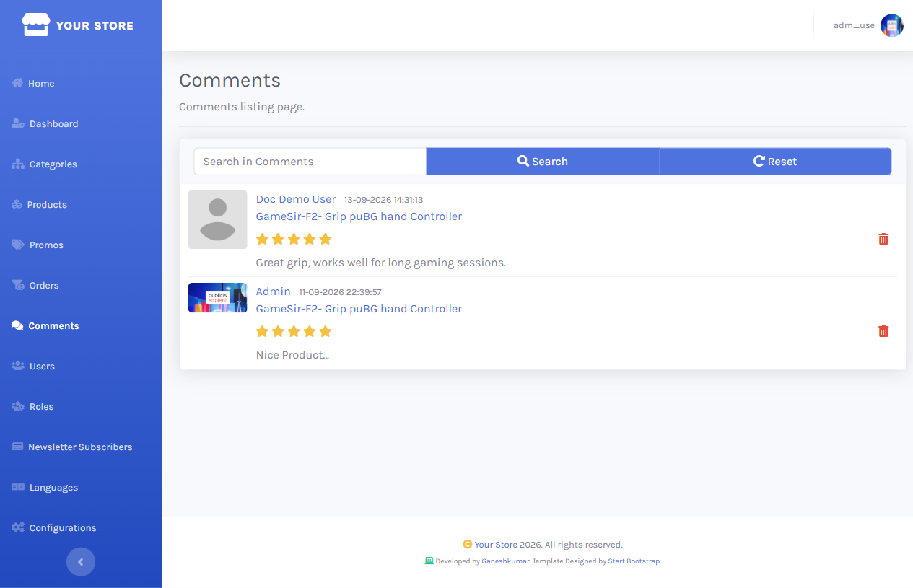This screenshot has width=913, height=588.
Task: Visit Start Bootstrap link
Action: 634,561
